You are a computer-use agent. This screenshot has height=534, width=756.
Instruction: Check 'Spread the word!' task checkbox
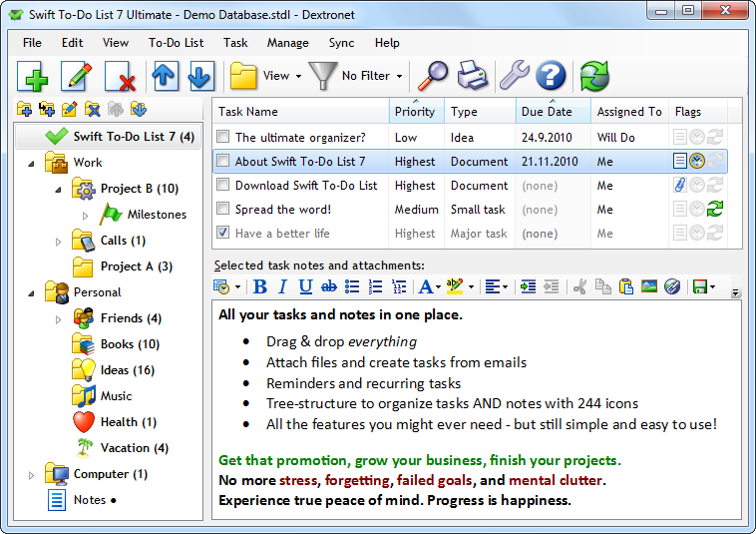(x=222, y=209)
